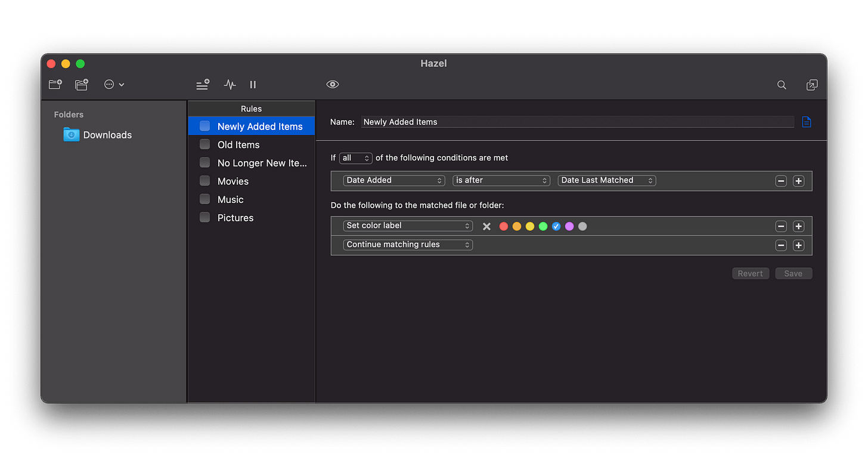The image size is (868, 457).
Task: Click the add new rule icon
Action: 203,85
